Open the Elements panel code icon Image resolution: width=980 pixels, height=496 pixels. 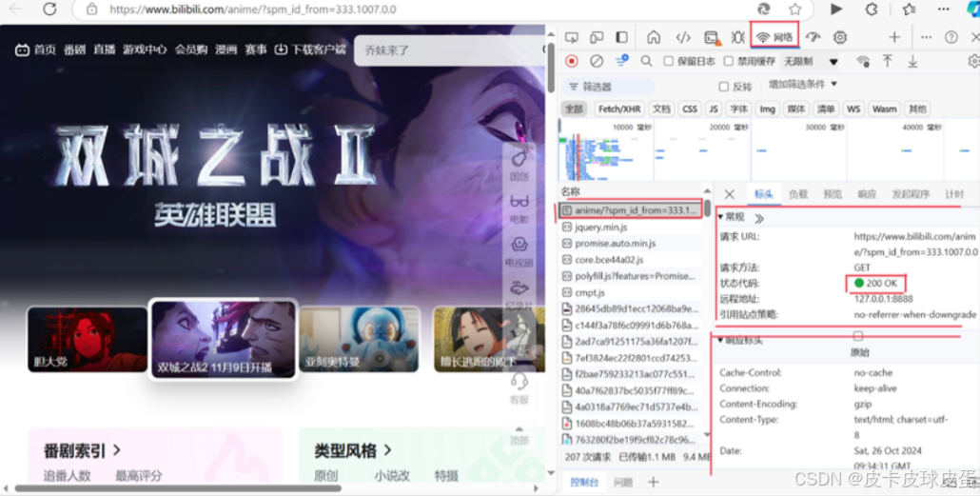(683, 37)
